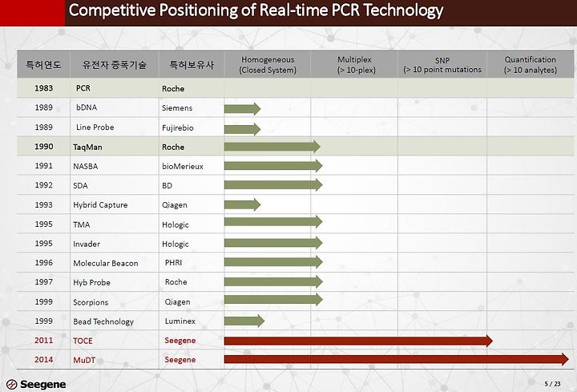Image resolution: width=577 pixels, height=392 pixels.
Task: Select the green arrow in the Bead Technology row
Action: coord(244,321)
